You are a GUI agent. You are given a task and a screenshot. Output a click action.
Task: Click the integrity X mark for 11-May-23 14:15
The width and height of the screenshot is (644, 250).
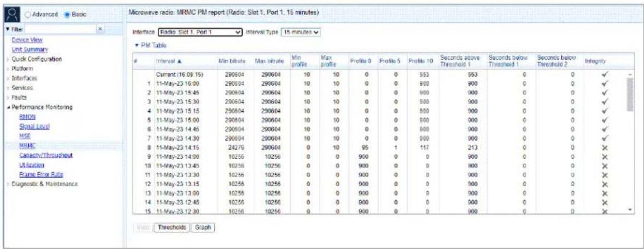(604, 147)
